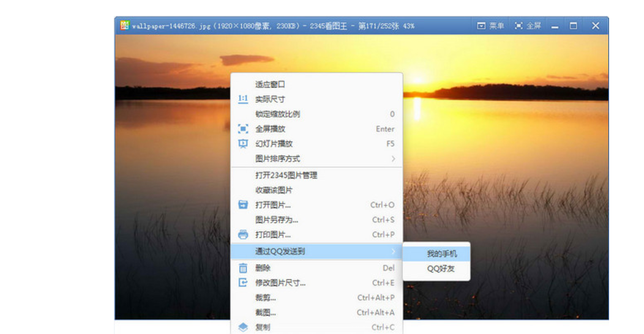Choose QQ好友 from the submenu
Screen dimensions: 644x334
(441, 269)
